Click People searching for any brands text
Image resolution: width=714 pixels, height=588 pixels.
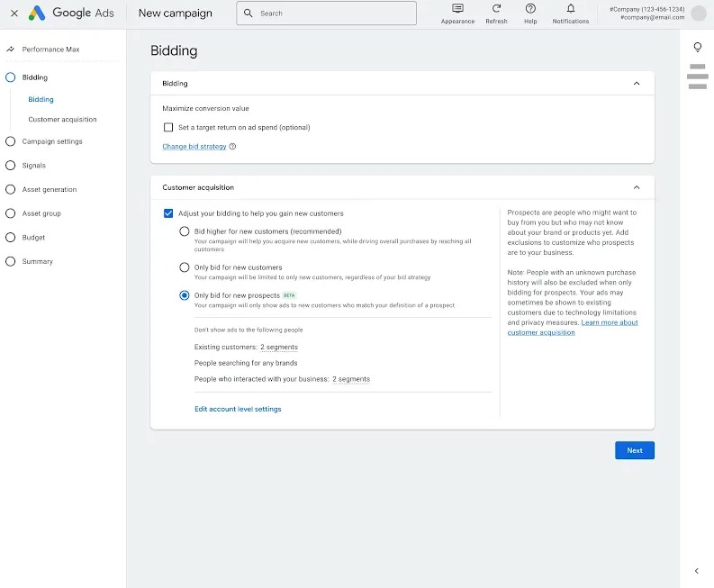[246, 363]
